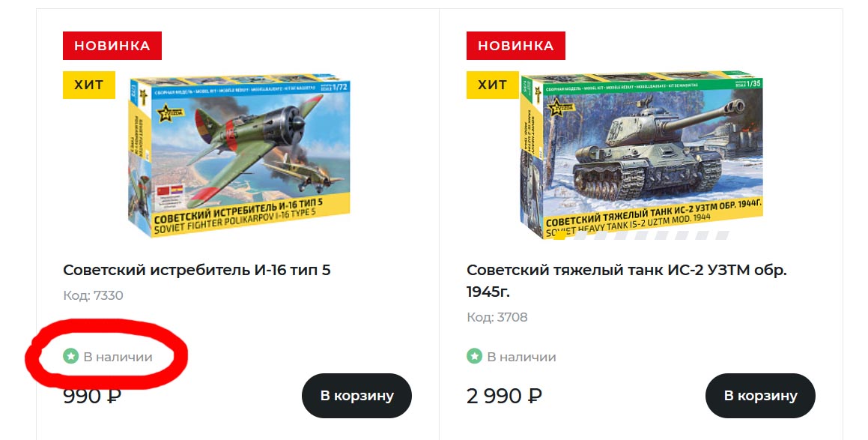This screenshot has height=440, width=868.
Task: Click the yellow ХИТ badge on the I-16 card
Action: point(89,85)
